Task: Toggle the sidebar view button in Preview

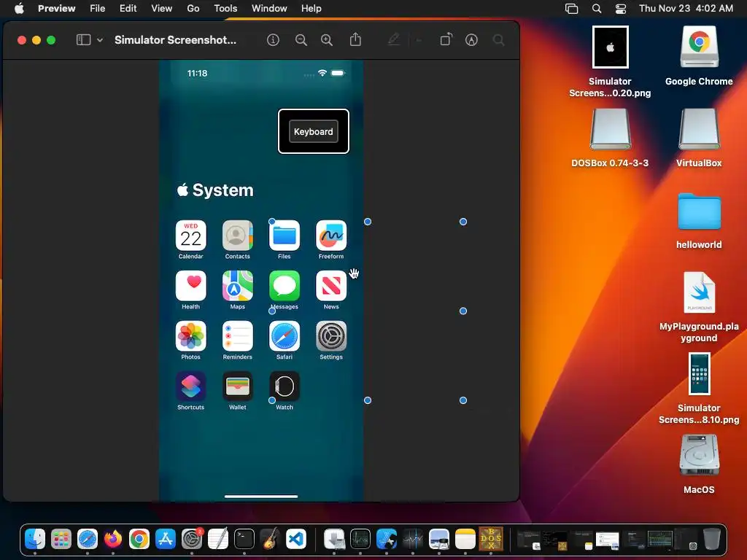Action: [x=83, y=40]
